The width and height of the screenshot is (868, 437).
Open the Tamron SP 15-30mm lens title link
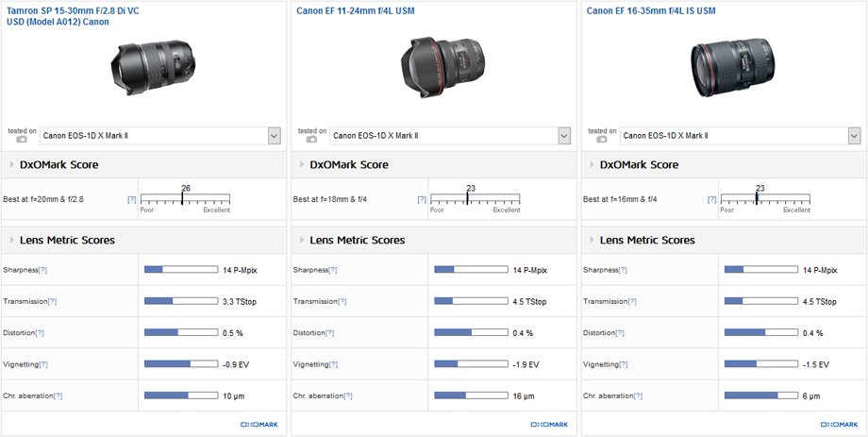coord(73,16)
